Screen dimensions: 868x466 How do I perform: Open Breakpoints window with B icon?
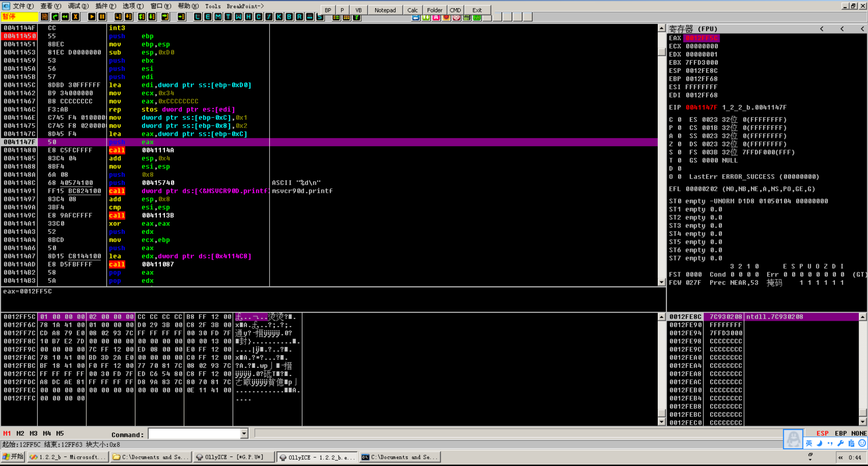pyautogui.click(x=289, y=17)
